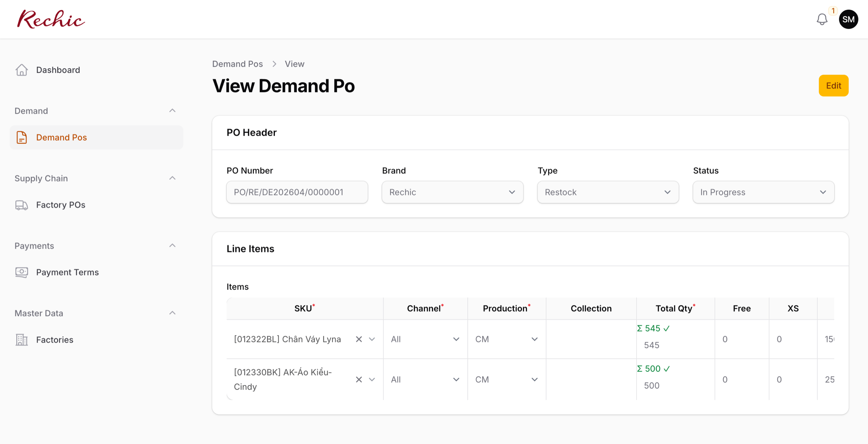This screenshot has height=444, width=868.
Task: Click the Rechic logo
Action: (x=51, y=19)
